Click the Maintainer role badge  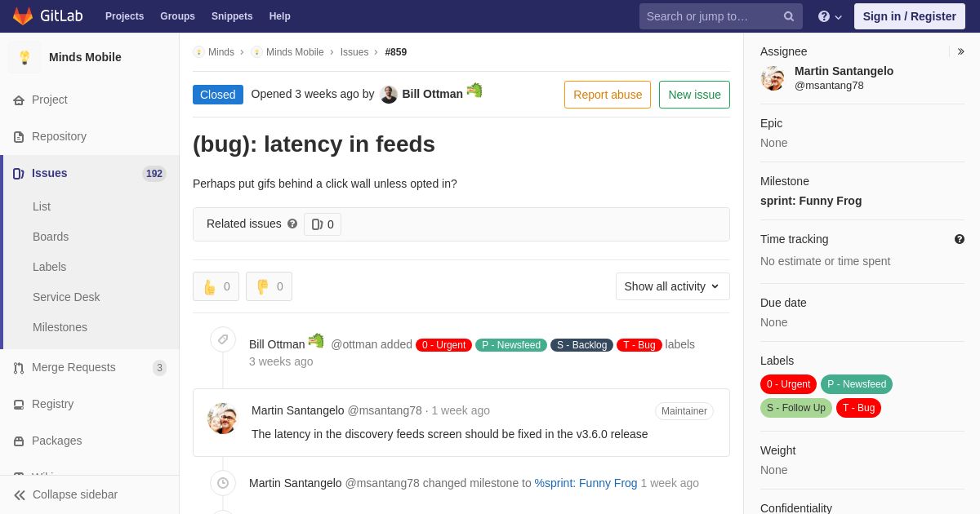[684, 411]
